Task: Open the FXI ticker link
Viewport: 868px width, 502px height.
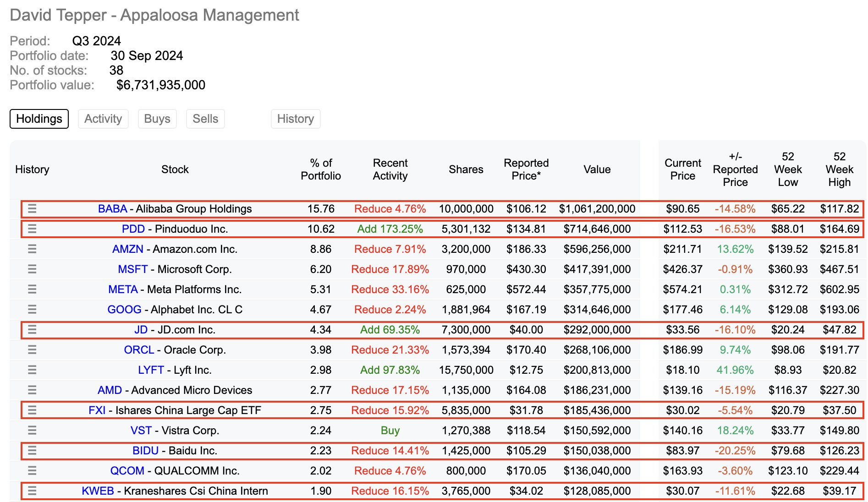Action: point(97,410)
